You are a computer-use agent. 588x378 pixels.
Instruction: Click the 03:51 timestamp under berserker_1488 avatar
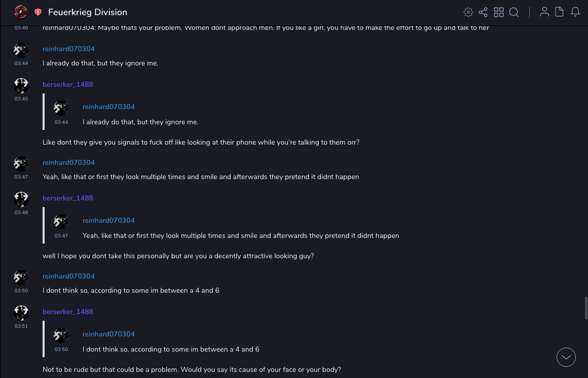(21, 326)
